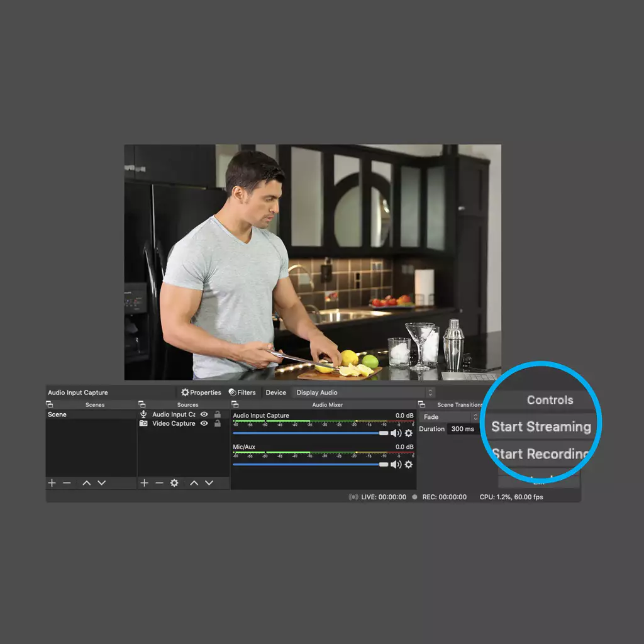Remove the selected source with the minus icon
The height and width of the screenshot is (644, 644).
point(159,482)
